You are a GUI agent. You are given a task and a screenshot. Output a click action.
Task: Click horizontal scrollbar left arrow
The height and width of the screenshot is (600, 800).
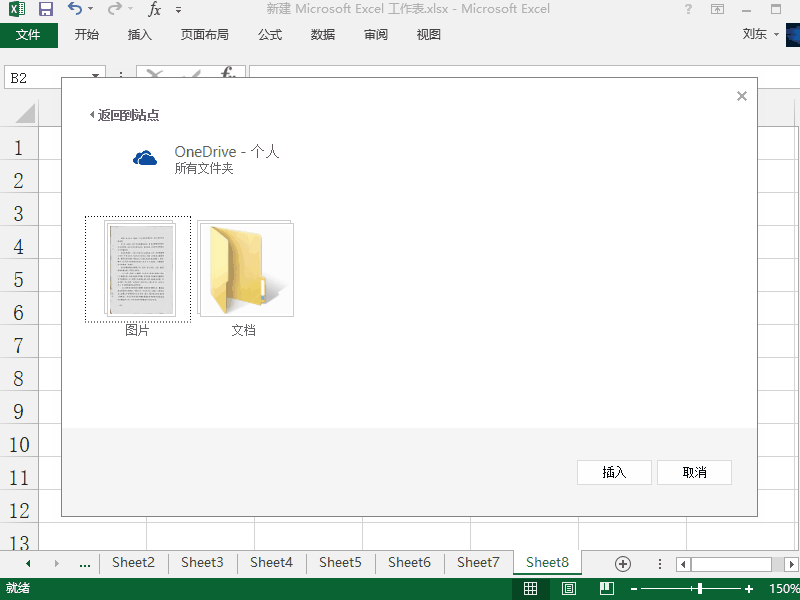684,564
